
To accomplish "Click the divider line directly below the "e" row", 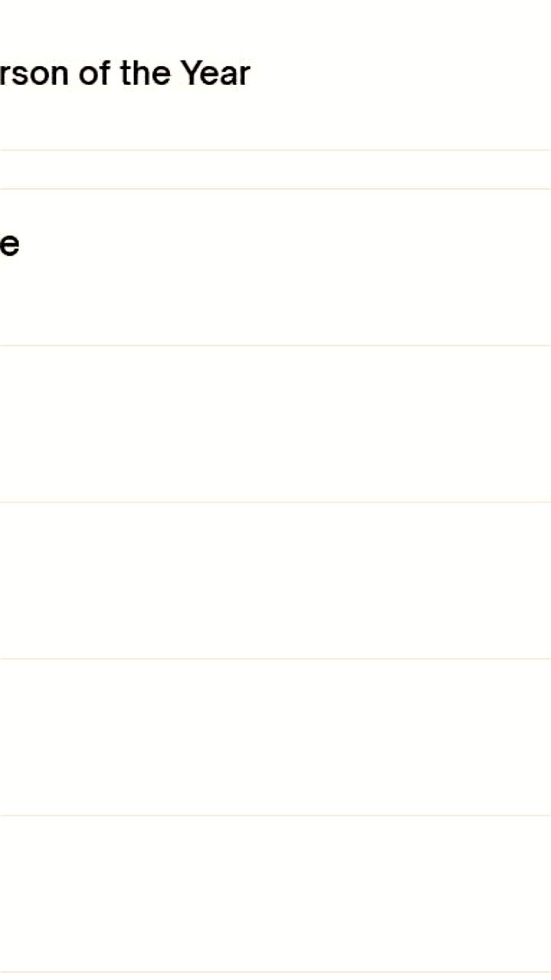I will [275, 345].
